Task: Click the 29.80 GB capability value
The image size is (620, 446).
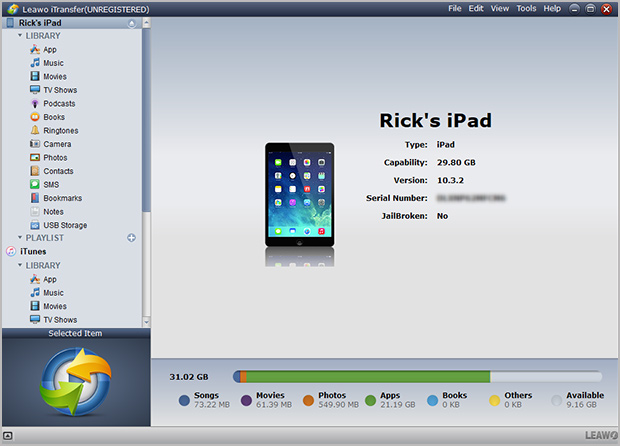Action: pyautogui.click(x=456, y=163)
